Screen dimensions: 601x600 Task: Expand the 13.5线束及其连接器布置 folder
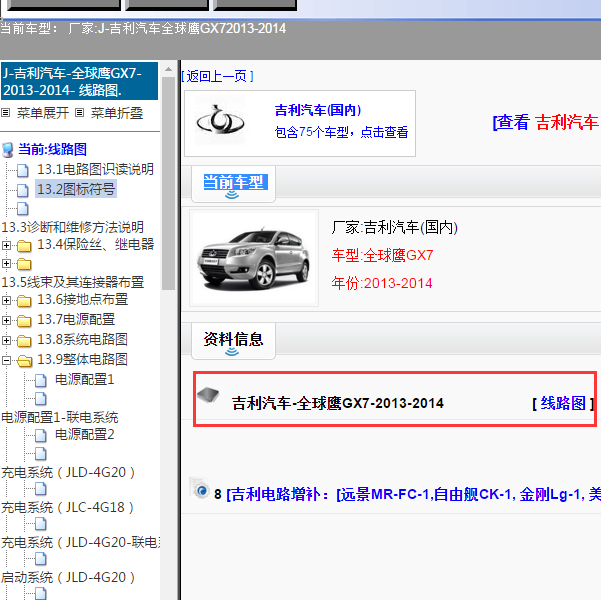[x=6, y=263]
